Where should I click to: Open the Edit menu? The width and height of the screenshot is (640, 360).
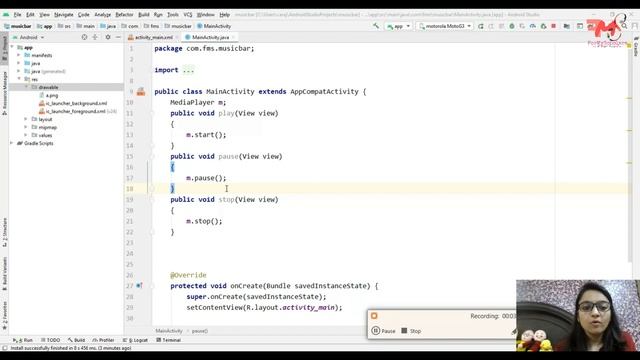tap(30, 15)
